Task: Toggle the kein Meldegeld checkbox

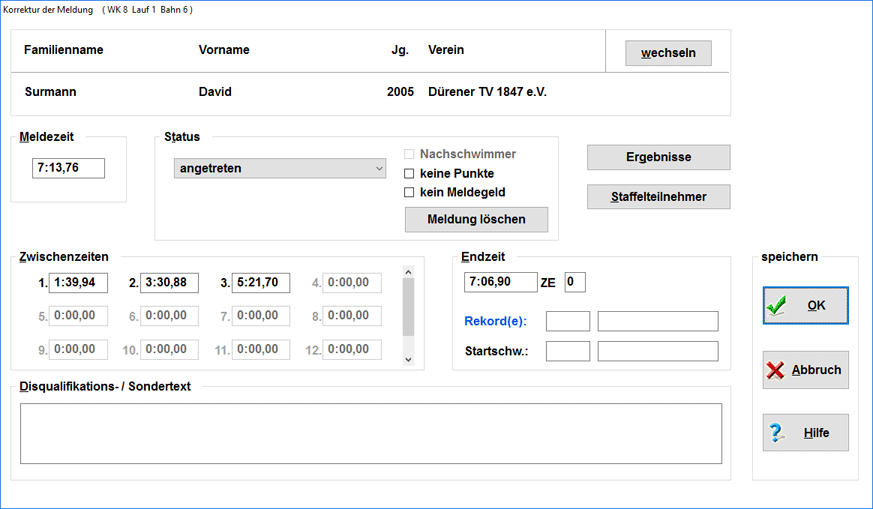Action: click(x=409, y=192)
